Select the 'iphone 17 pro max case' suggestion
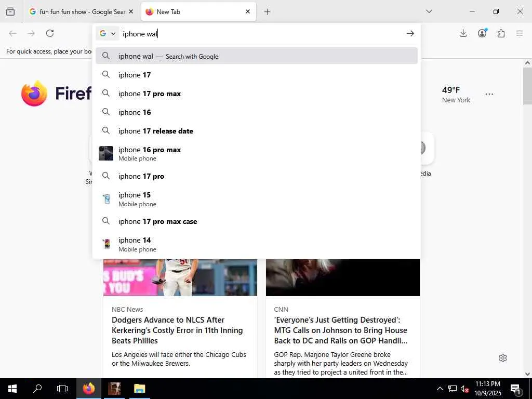The width and height of the screenshot is (532, 399). pyautogui.click(x=257, y=221)
